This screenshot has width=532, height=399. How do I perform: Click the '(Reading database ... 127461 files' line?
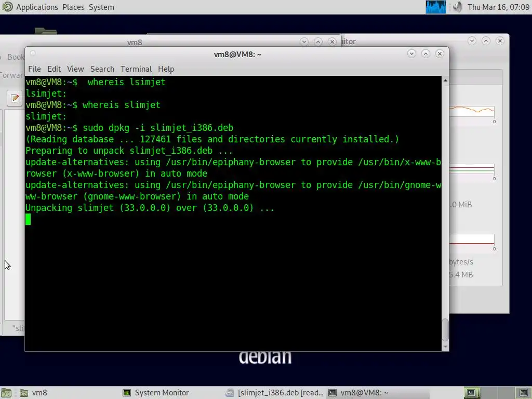click(x=212, y=139)
